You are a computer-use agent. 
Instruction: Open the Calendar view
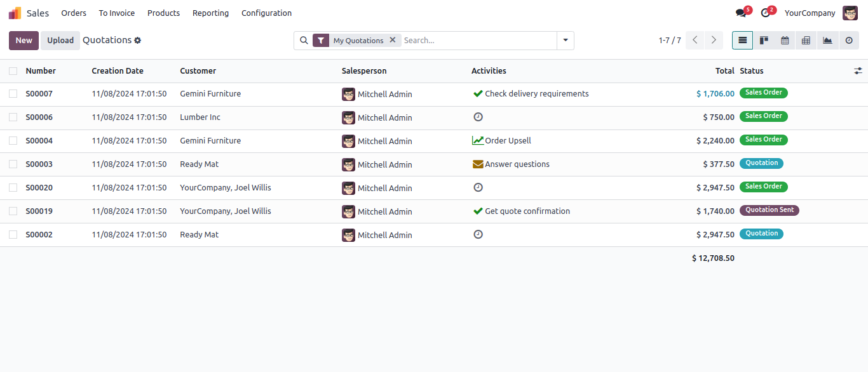pyautogui.click(x=785, y=41)
